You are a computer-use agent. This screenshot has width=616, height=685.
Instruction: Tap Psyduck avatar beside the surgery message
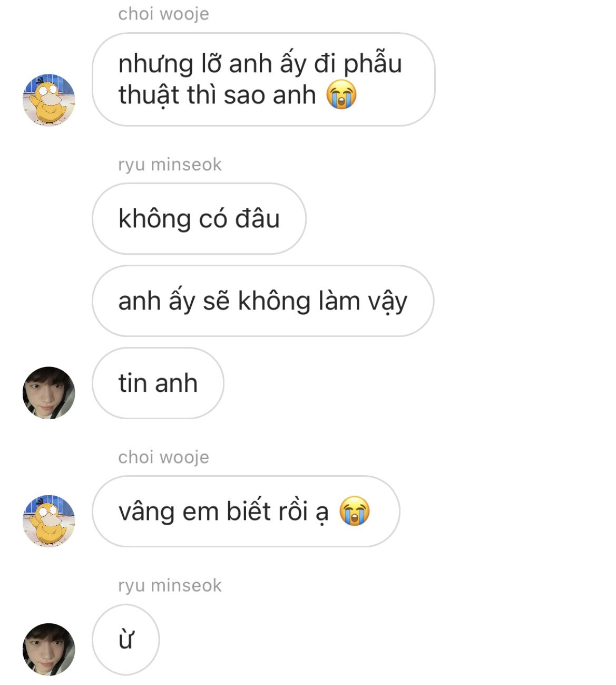[48, 100]
